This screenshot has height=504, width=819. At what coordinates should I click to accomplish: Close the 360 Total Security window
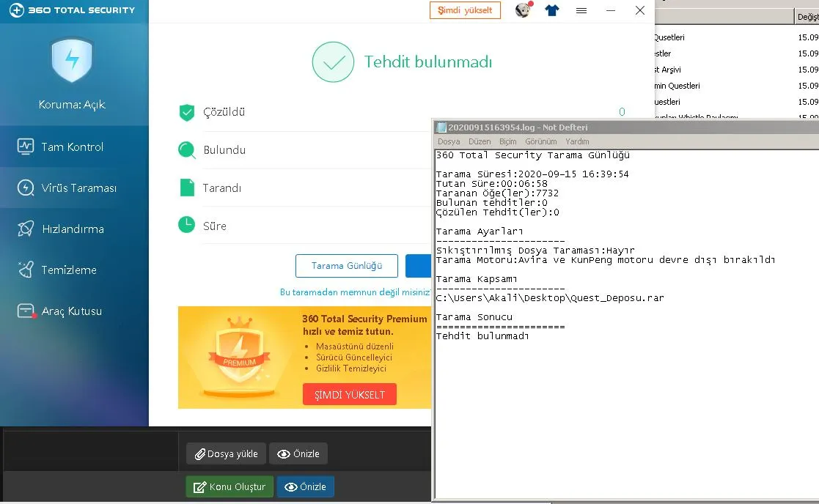tap(640, 10)
